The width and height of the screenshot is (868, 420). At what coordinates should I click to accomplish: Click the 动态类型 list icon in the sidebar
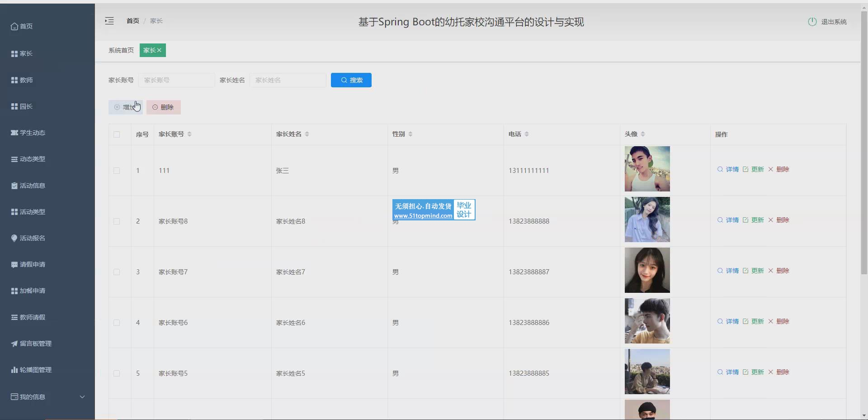click(14, 159)
